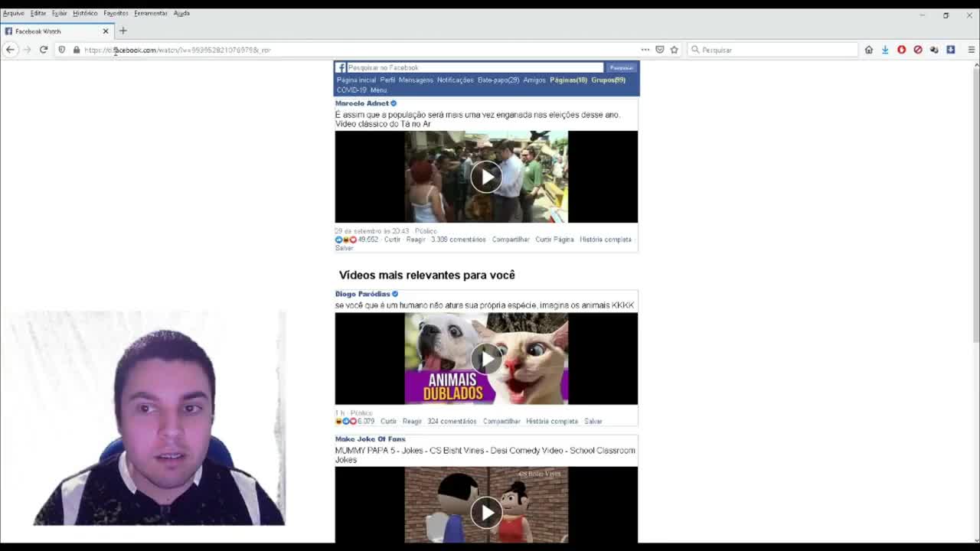This screenshot has width=980, height=551.
Task: Click the dark mask extension icon
Action: [934, 50]
